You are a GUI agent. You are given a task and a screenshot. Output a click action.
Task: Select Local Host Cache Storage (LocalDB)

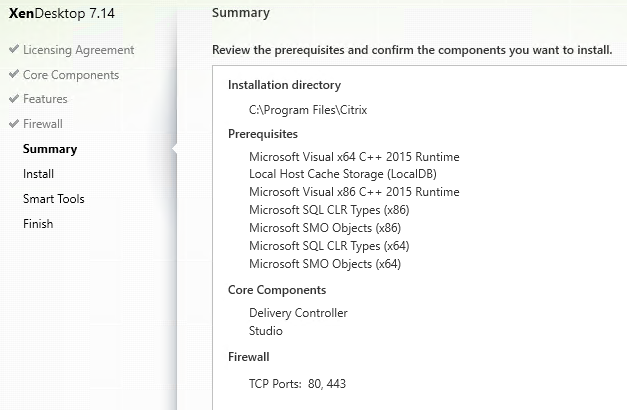[x=343, y=174]
